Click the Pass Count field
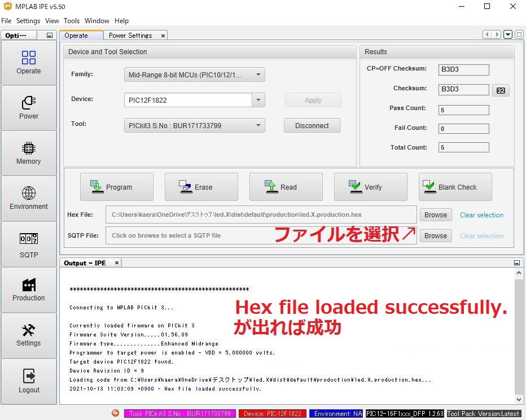526x420 pixels. (x=463, y=110)
